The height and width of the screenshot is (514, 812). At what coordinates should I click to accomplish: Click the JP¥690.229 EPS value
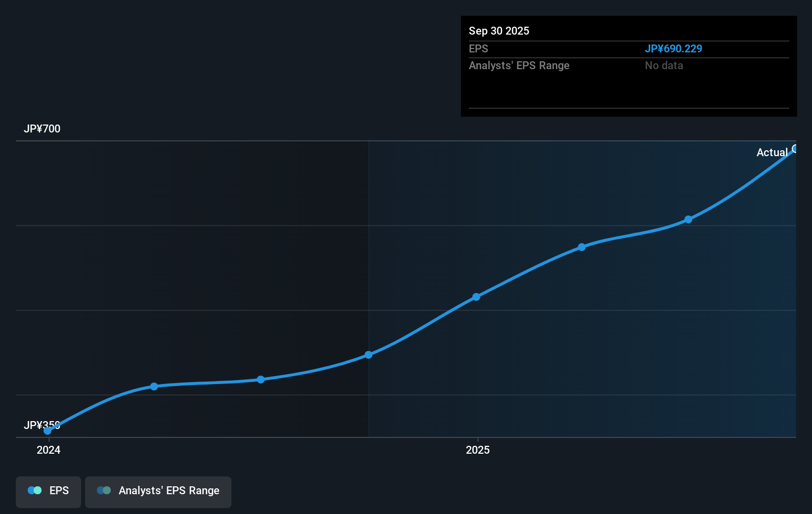coord(674,48)
